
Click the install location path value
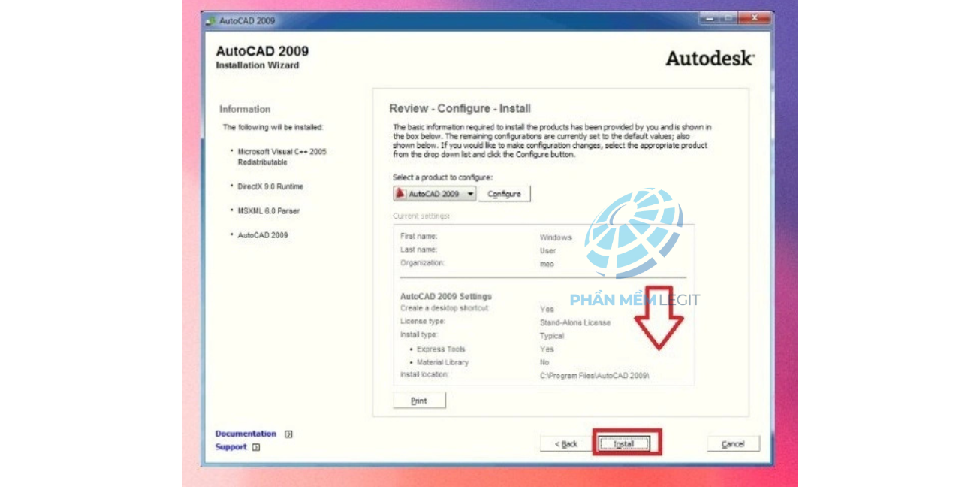pos(595,375)
